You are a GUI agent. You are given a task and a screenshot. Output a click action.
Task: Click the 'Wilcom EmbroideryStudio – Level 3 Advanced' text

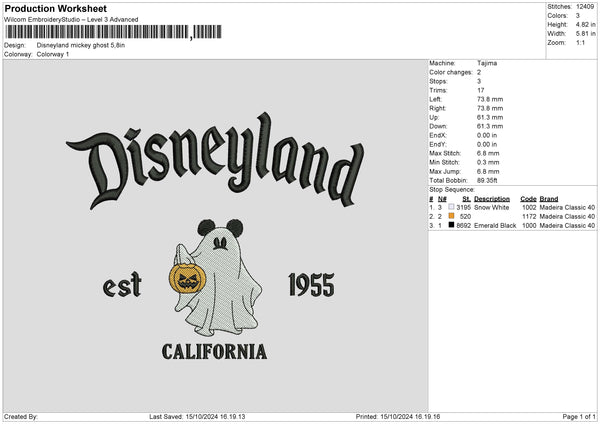coord(71,20)
